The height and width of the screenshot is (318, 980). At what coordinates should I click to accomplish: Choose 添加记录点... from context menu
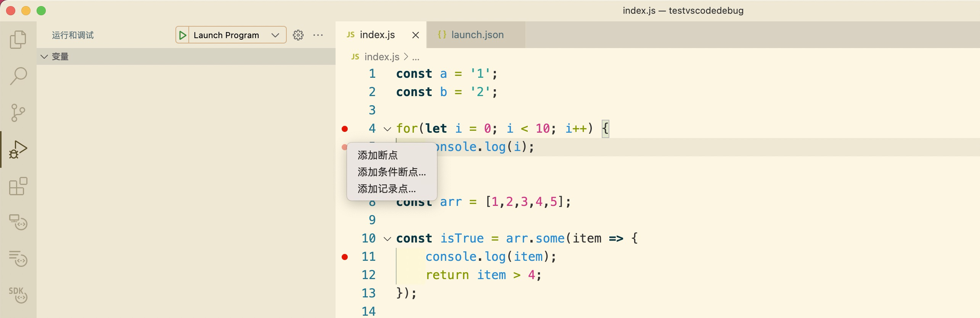coord(392,189)
